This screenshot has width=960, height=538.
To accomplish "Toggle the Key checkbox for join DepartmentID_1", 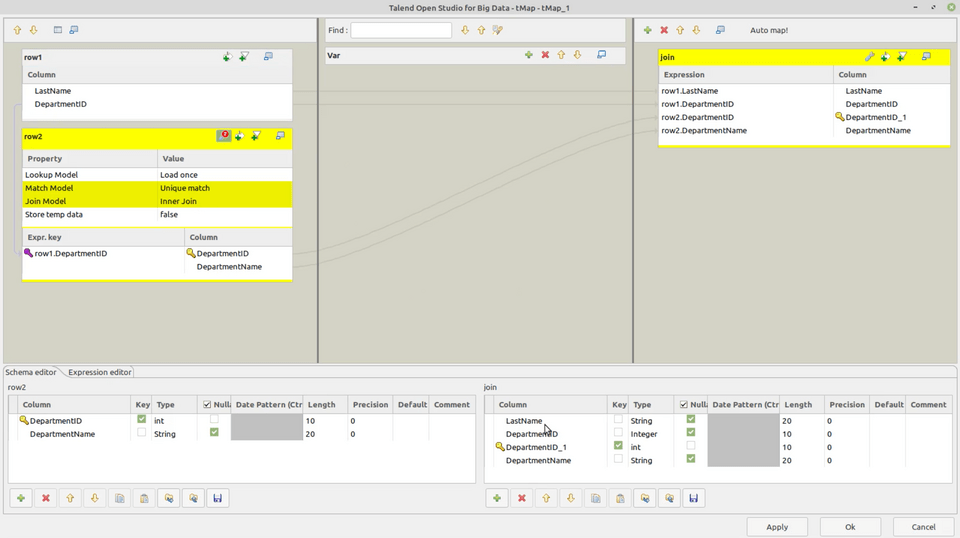I will coord(618,446).
